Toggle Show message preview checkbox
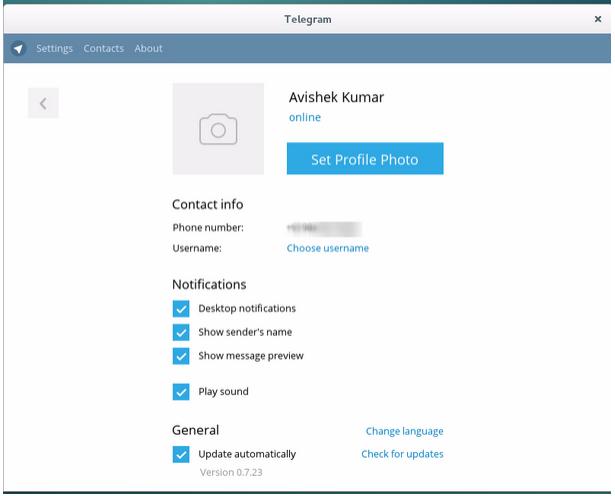 coord(181,356)
